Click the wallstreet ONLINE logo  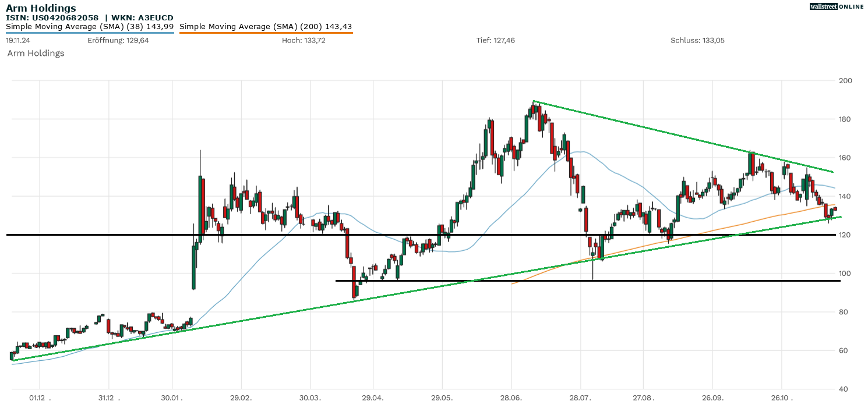(x=837, y=6)
